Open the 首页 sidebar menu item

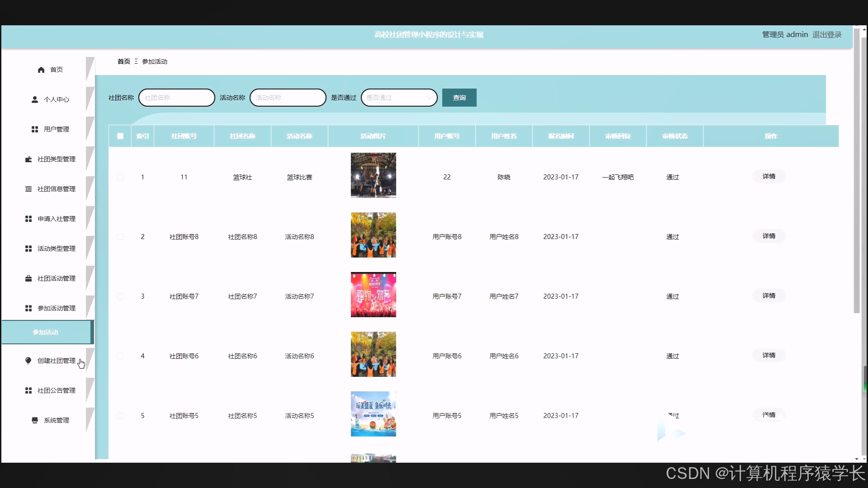[47, 70]
